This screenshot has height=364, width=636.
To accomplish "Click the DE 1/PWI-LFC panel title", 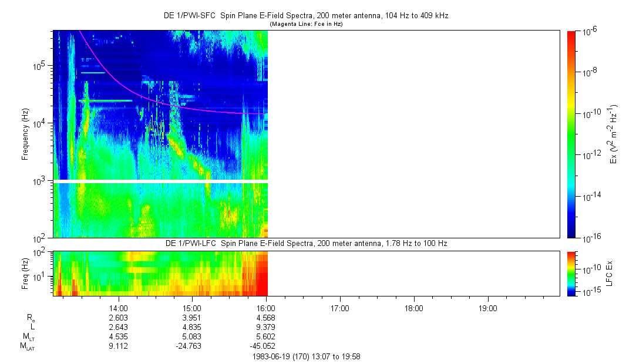I will coord(305,243).
